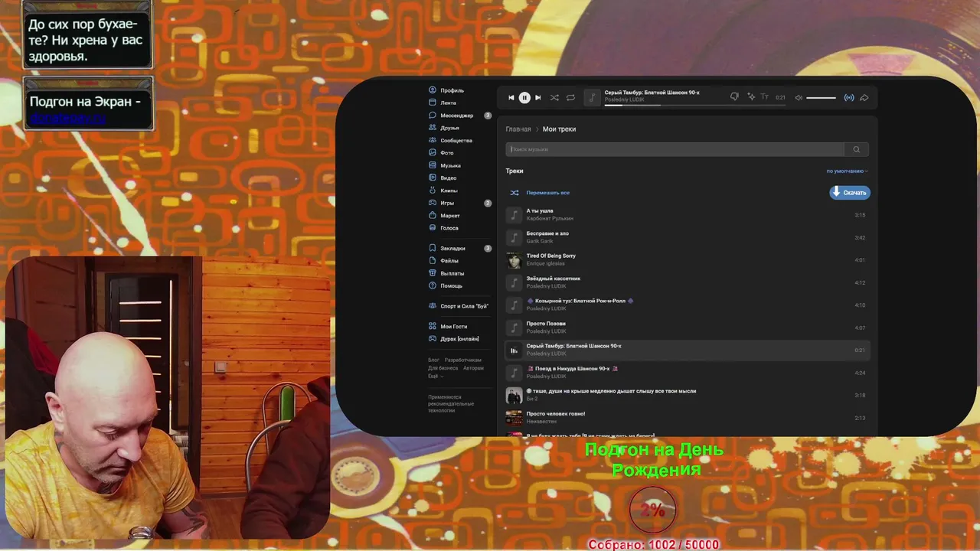Toggle shuffle mode in player bar

(554, 97)
